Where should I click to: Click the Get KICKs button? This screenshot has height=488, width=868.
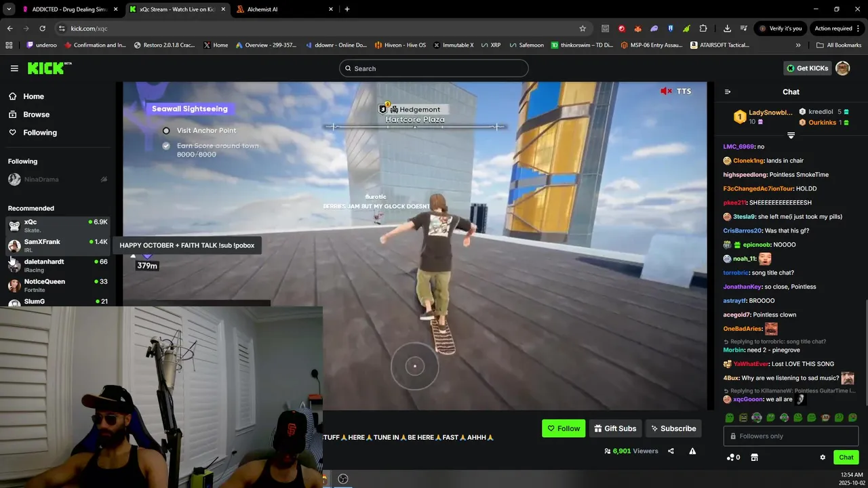807,68
